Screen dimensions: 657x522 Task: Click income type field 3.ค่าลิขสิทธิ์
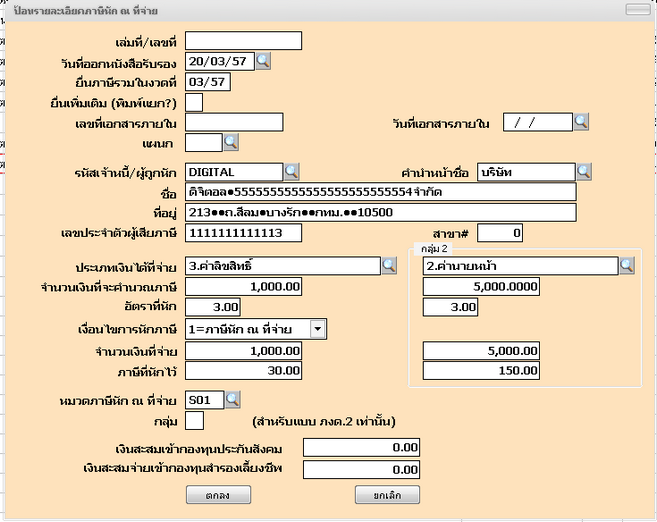pyautogui.click(x=283, y=266)
